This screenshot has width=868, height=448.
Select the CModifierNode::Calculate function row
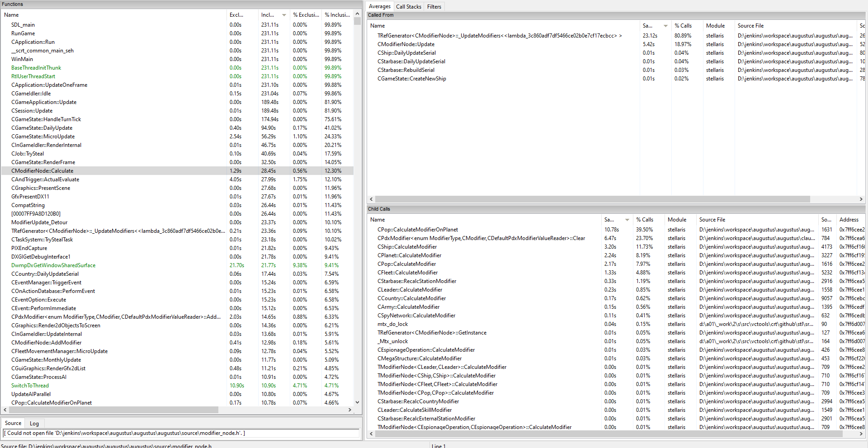click(x=42, y=170)
